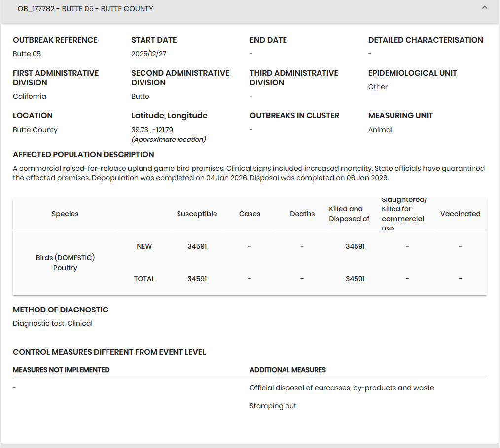
Task: Click the Affected Population Description heading
Action: coord(83,154)
